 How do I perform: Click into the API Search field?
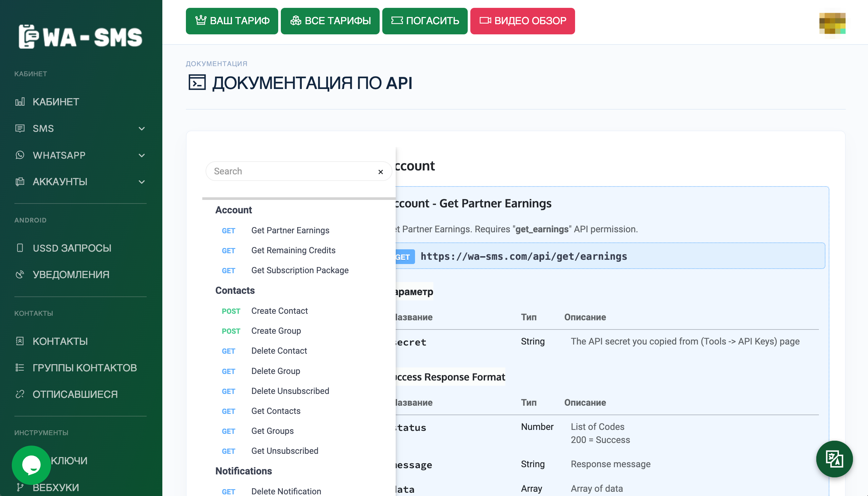pos(290,171)
